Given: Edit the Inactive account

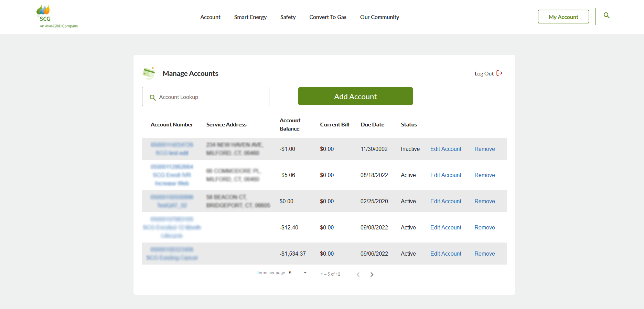Looking at the screenshot, I should point(446,149).
